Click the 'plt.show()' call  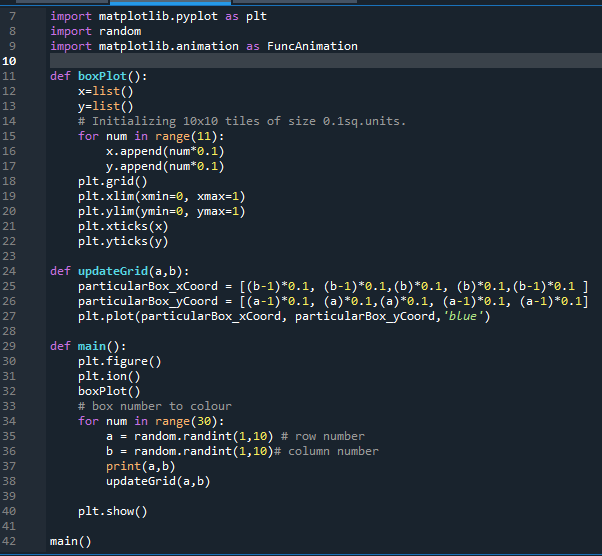click(113, 511)
